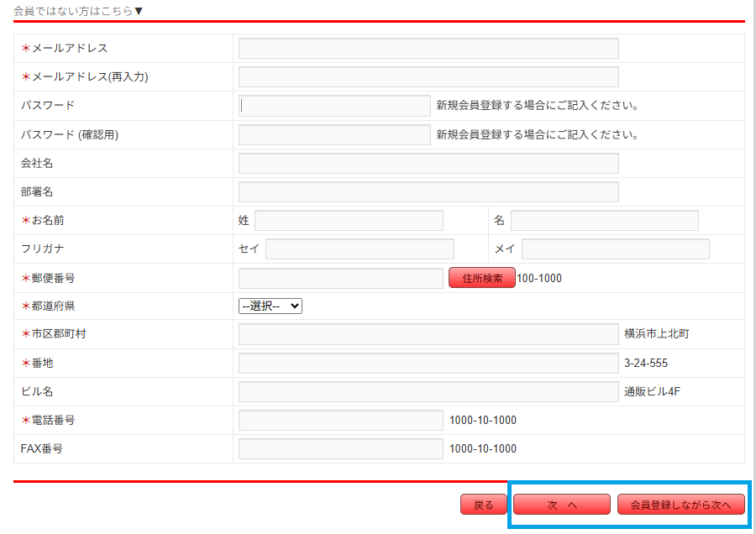Click the 1000-10-1000 hint beside 電話番号

[x=483, y=421]
